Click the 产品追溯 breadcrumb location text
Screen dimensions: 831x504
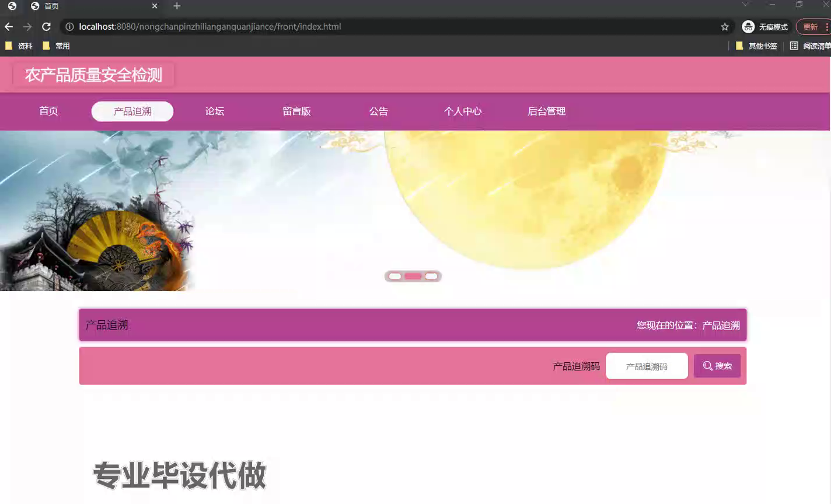click(721, 325)
